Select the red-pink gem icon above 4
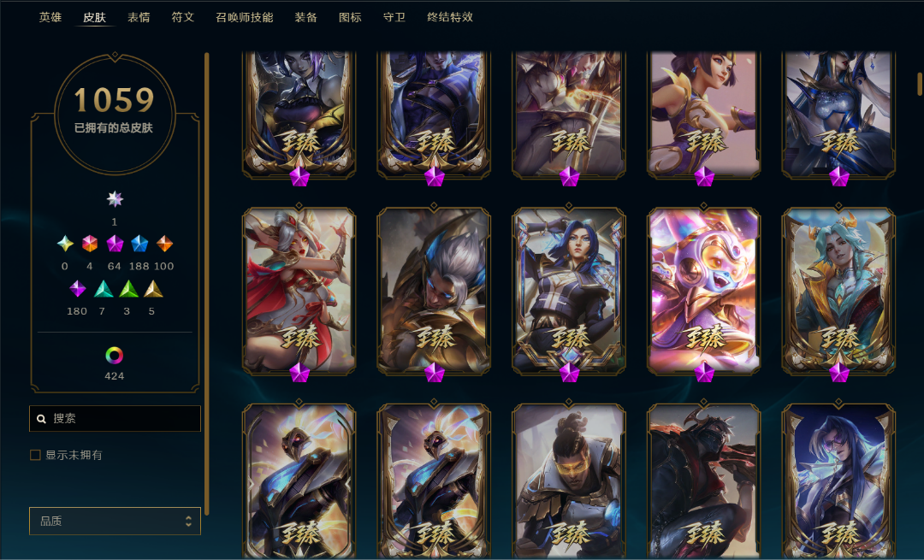Screen dimensions: 924x560 pyautogui.click(x=90, y=243)
